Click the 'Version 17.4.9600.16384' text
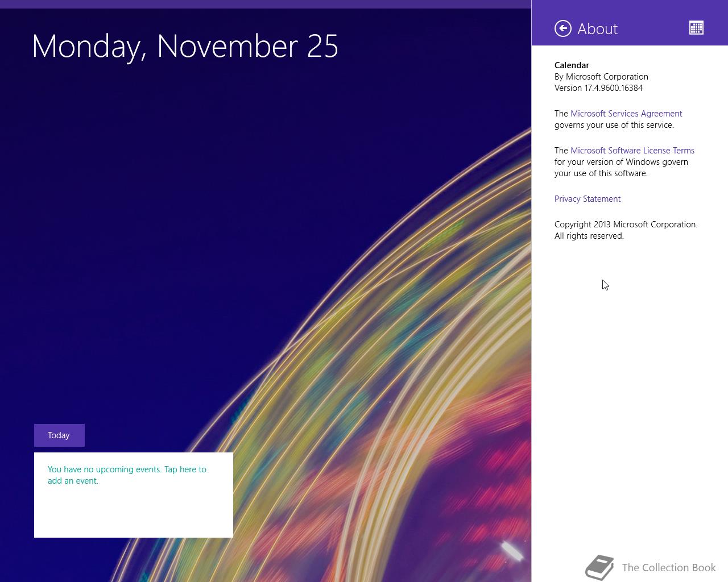 (x=598, y=88)
